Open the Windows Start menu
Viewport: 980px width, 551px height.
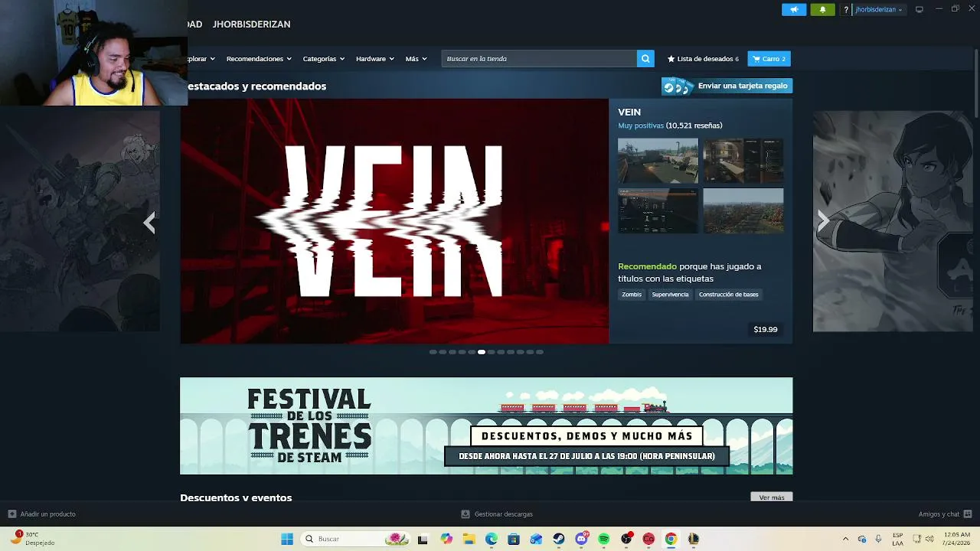(x=287, y=539)
